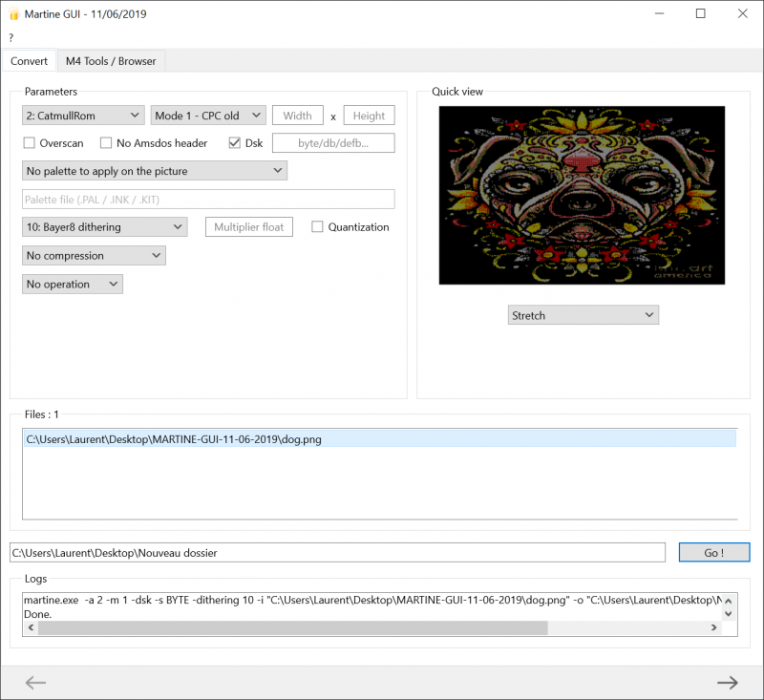Open the Bayer8 dithering dropdown
764x700 pixels.
pos(105,227)
